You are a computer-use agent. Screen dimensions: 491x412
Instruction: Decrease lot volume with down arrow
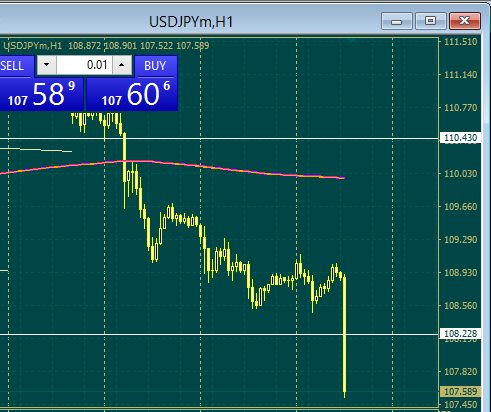tap(46, 65)
